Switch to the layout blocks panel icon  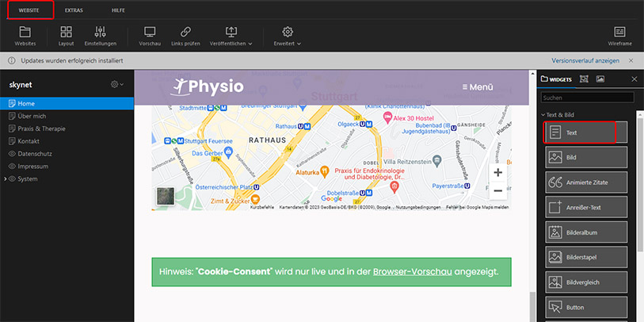[x=584, y=79]
